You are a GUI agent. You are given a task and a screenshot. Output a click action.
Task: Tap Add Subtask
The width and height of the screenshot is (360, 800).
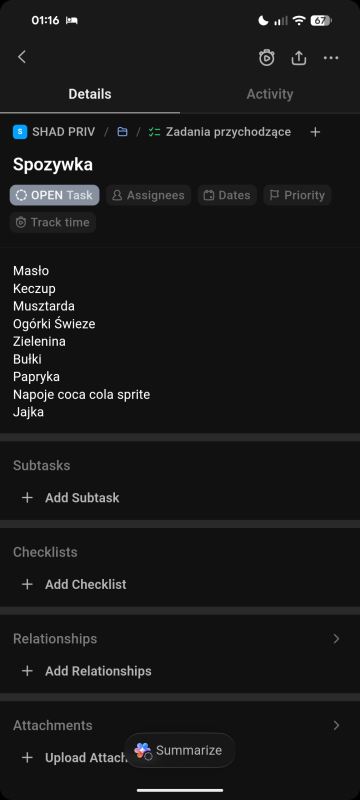pos(70,498)
